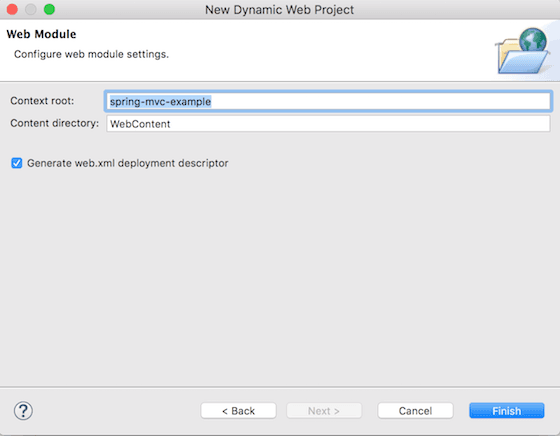Close the dialog with the red button

(12, 9)
